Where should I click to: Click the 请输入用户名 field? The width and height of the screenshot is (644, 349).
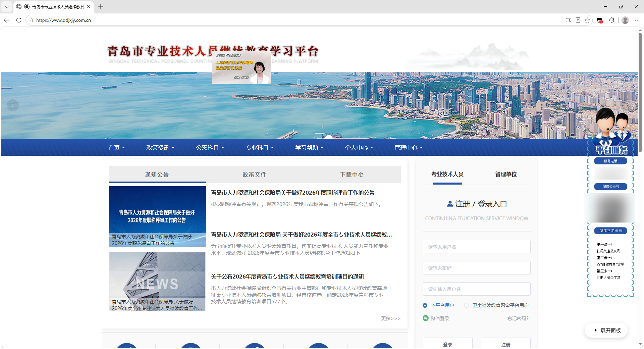coord(476,247)
